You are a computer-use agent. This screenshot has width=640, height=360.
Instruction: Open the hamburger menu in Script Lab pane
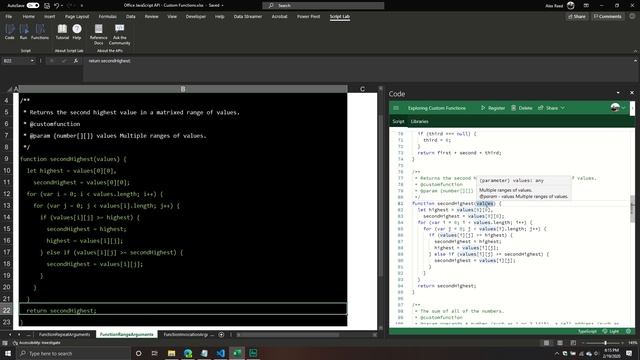click(396, 108)
